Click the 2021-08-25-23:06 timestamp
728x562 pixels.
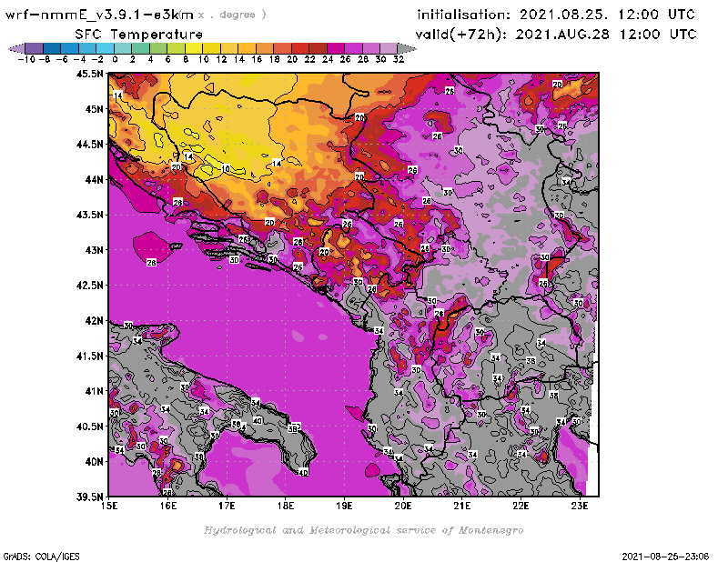pyautogui.click(x=665, y=557)
